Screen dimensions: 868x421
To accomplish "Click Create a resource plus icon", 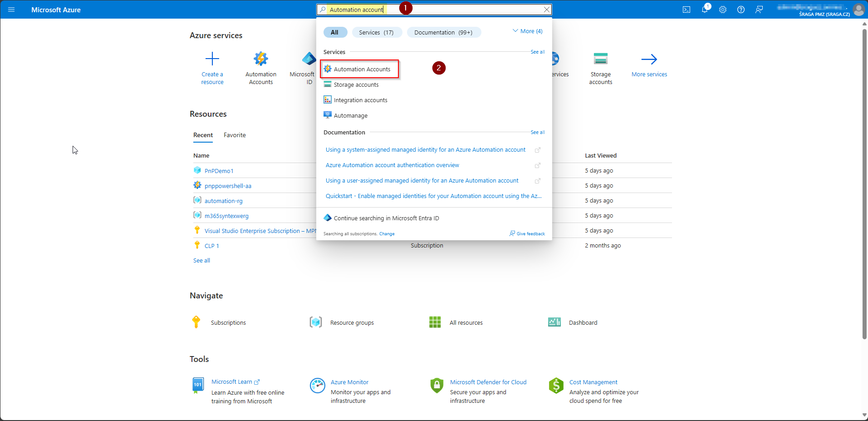I will coord(212,59).
